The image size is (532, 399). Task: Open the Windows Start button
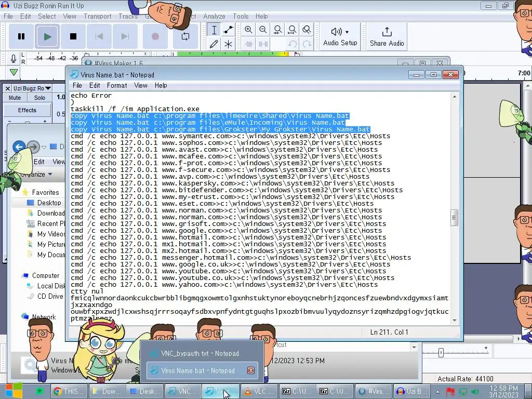[x=14, y=391]
